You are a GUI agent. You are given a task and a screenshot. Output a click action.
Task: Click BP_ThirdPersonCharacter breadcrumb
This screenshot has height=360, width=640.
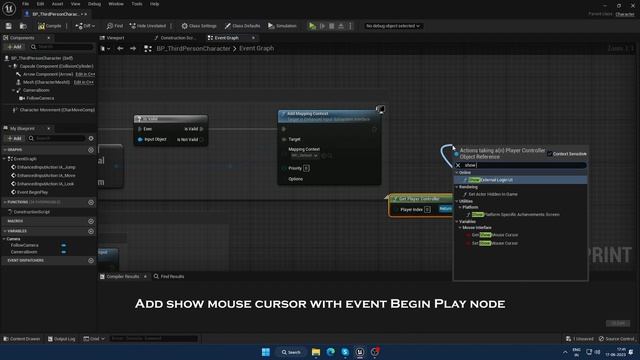coord(193,49)
